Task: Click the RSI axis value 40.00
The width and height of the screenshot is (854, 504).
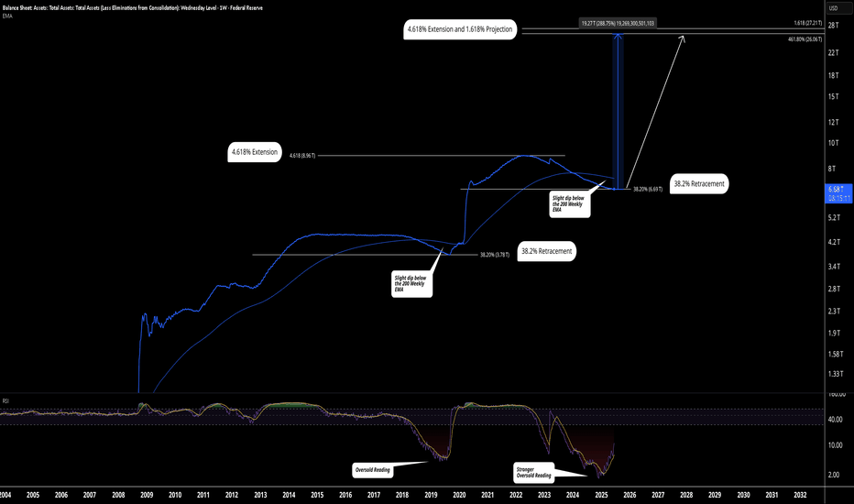Action: pos(835,419)
